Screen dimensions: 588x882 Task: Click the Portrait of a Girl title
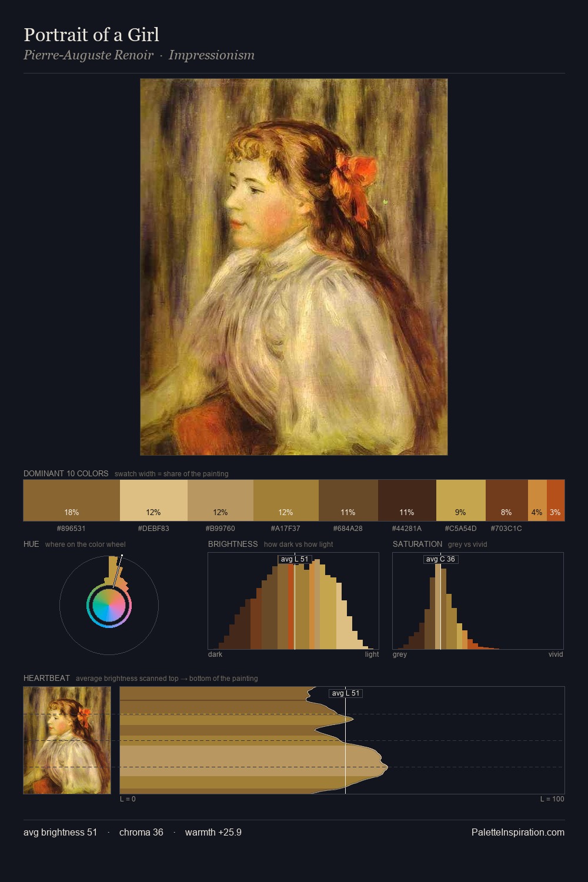[91, 35]
